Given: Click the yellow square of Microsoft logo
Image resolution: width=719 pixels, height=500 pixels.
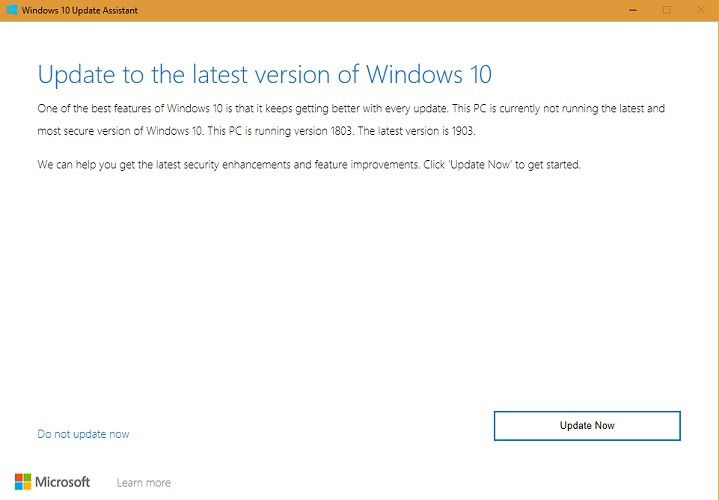Looking at the screenshot, I should coord(28,487).
